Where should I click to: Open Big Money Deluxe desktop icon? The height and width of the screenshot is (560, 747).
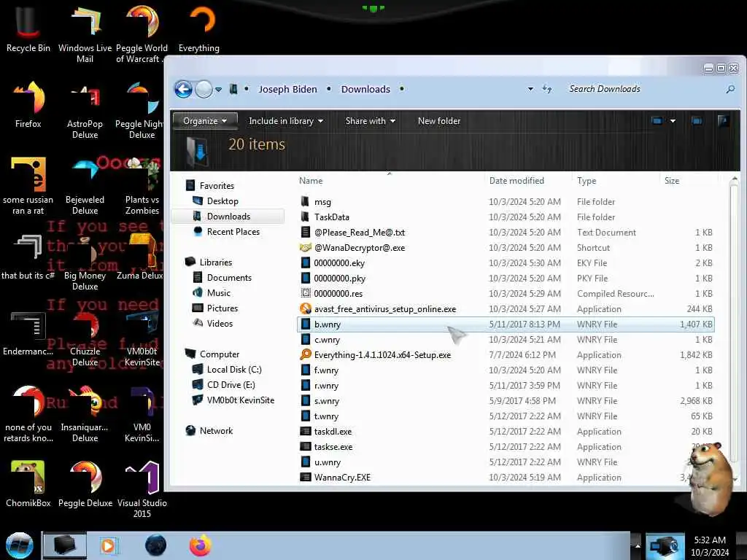(85, 262)
